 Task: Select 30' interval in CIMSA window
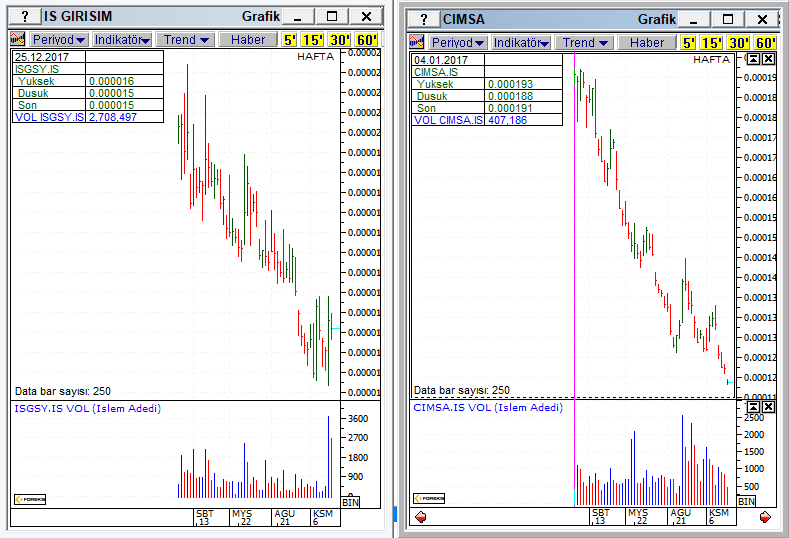(x=739, y=43)
